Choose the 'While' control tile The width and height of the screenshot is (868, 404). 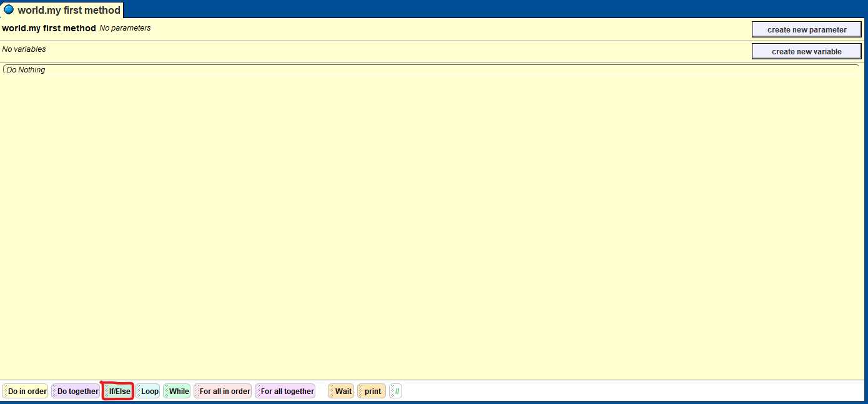(x=178, y=392)
